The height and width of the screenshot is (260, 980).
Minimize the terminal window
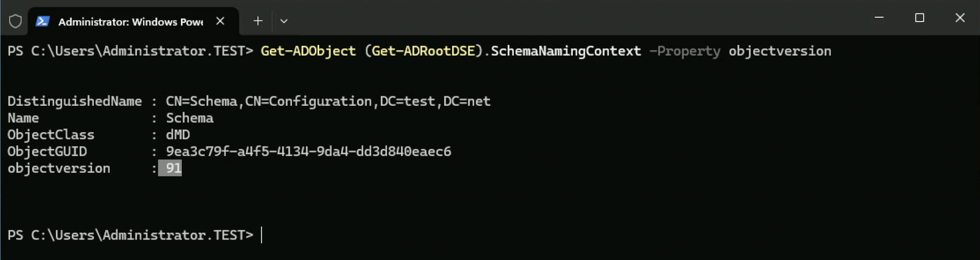tap(879, 18)
